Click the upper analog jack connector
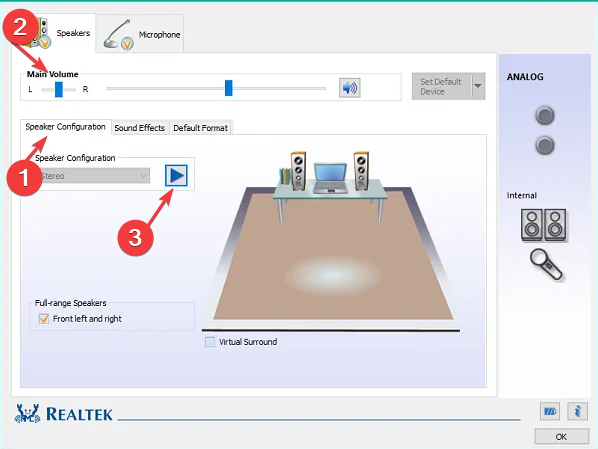Image resolution: width=598 pixels, height=449 pixels. pos(545,116)
